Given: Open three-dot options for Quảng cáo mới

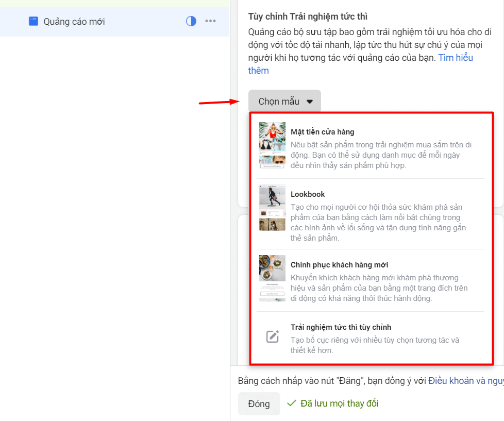Looking at the screenshot, I should click(x=210, y=22).
